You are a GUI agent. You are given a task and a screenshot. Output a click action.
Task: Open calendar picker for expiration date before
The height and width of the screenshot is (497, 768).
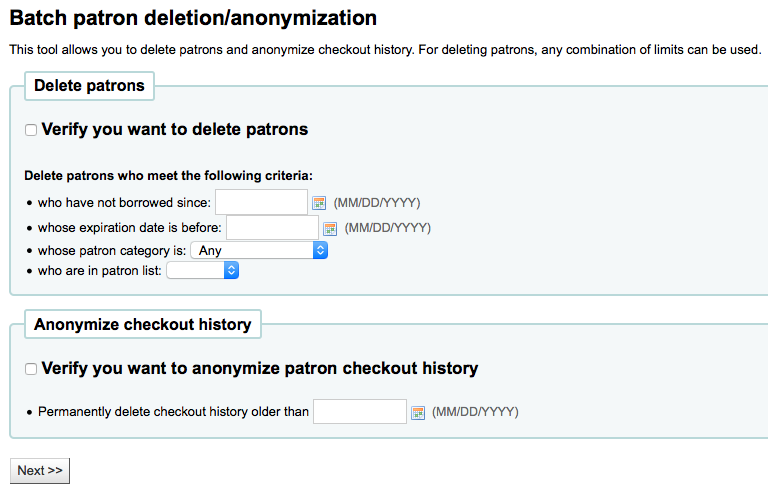[330, 228]
